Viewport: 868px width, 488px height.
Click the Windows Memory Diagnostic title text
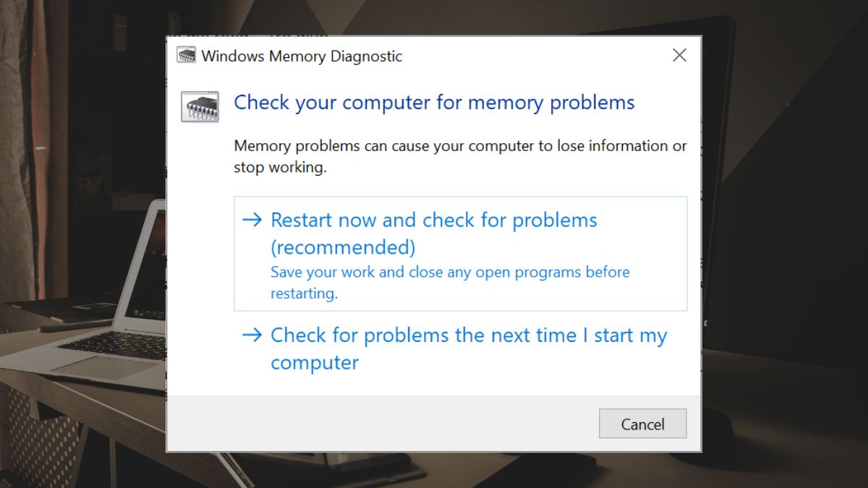click(302, 56)
